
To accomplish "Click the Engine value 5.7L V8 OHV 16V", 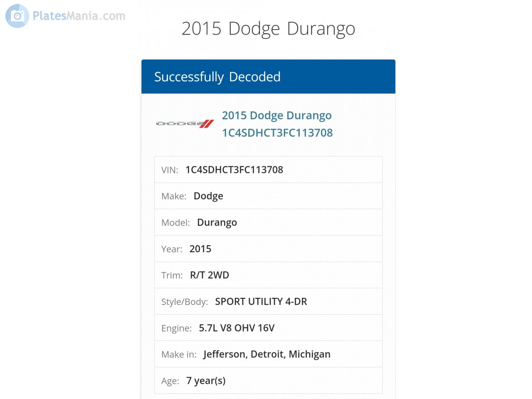I will click(237, 328).
